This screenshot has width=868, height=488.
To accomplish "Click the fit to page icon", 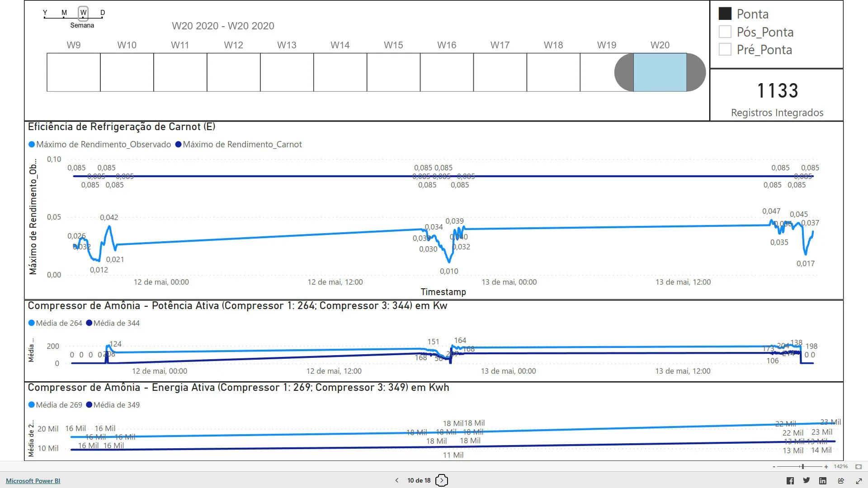I will click(x=859, y=466).
